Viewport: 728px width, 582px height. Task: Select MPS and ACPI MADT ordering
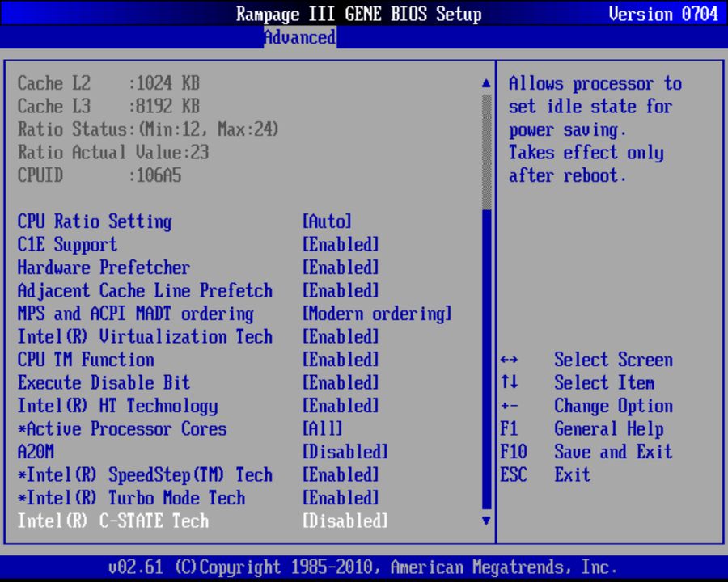[136, 314]
